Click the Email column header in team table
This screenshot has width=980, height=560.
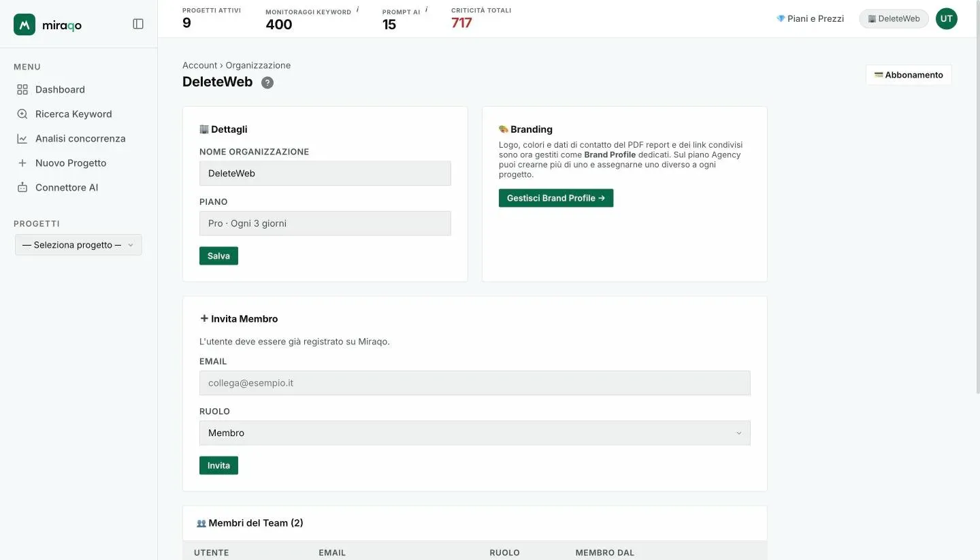[x=332, y=553]
